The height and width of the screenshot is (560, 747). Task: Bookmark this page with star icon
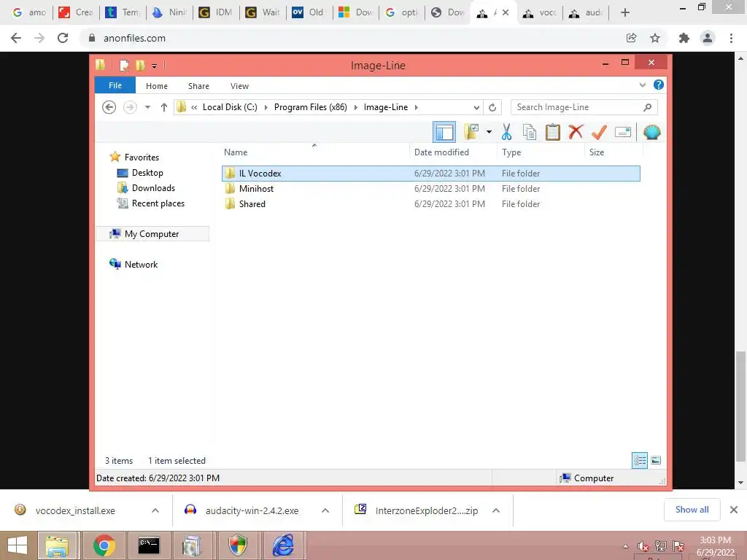pyautogui.click(x=655, y=38)
